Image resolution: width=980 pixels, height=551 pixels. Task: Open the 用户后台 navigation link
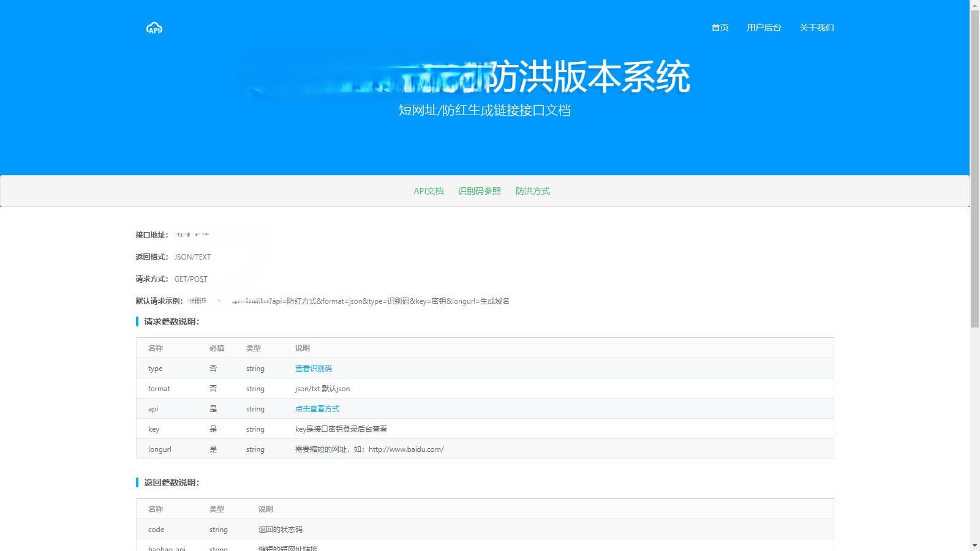coord(764,28)
